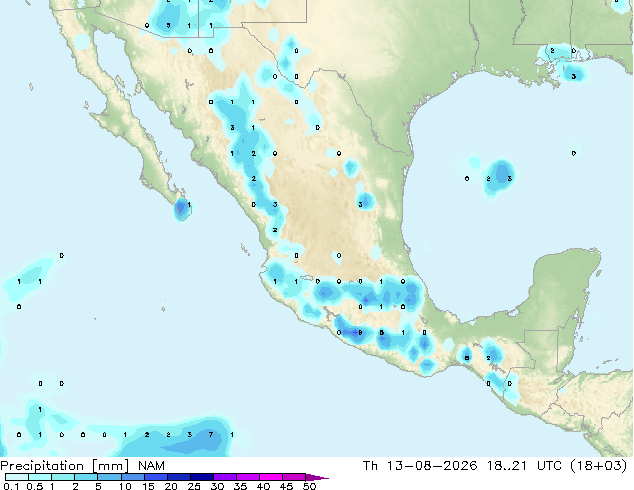Select the 2–5 mm legend color swatch
This screenshot has width=634, height=490.
click(86, 477)
